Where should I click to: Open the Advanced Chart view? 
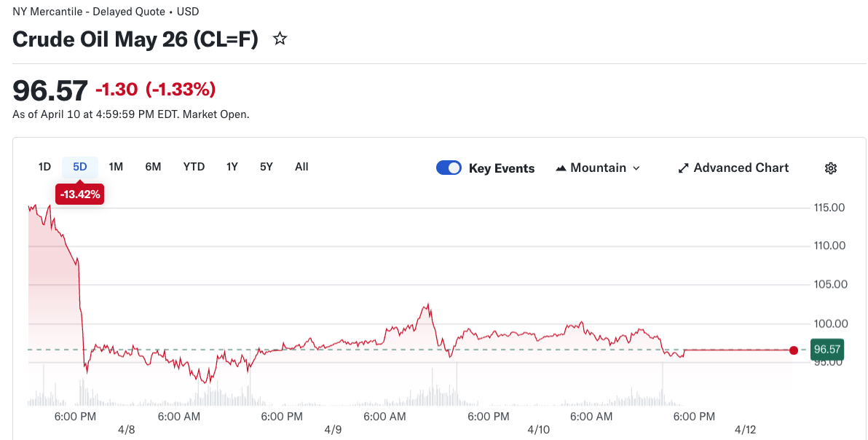(x=733, y=168)
